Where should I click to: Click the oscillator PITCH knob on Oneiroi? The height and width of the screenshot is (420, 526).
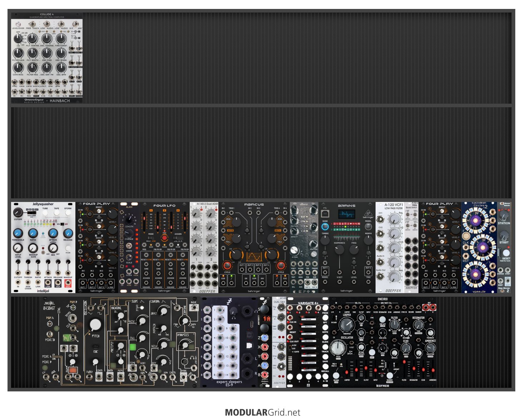[338, 348]
